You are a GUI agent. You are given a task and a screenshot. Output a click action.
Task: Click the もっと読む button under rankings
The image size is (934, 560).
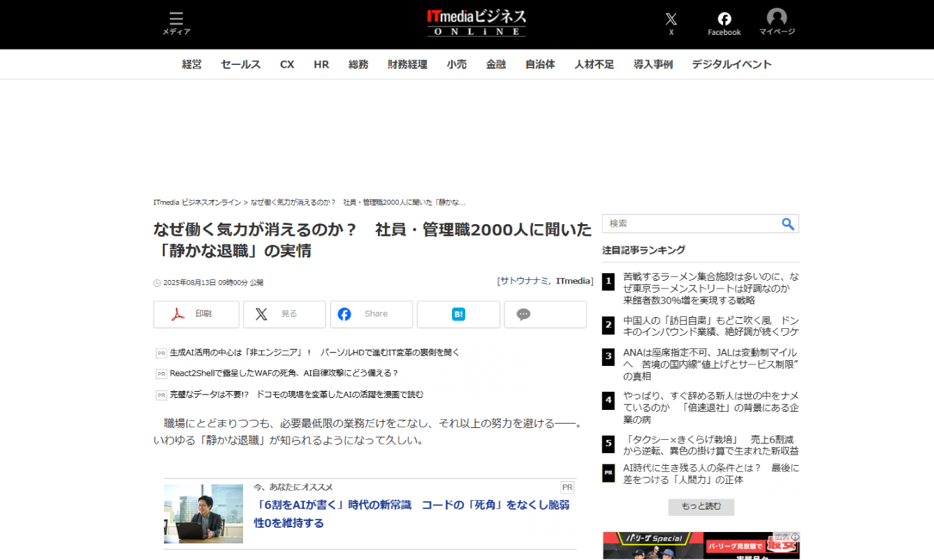click(x=701, y=506)
